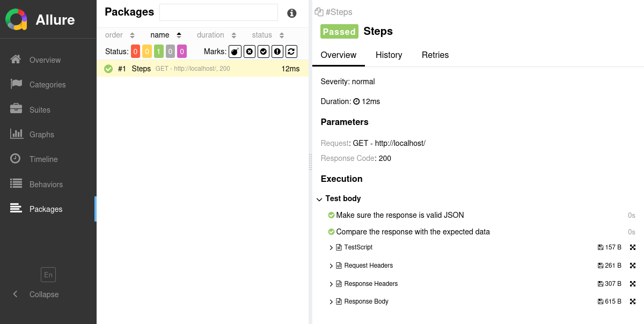Screen dimensions: 644x324
Task: Click the copy icon next to #Steps
Action: coord(319,12)
